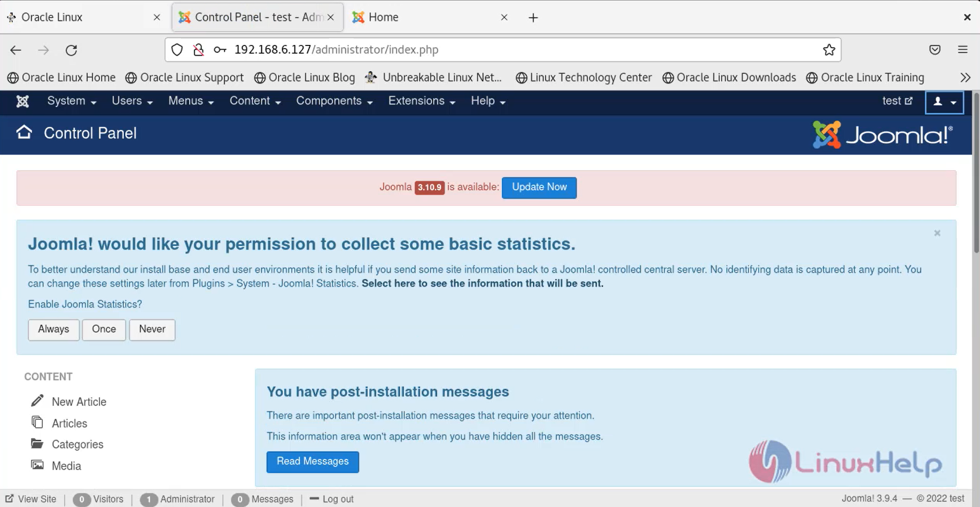Open the Firefox hamburger menu
This screenshot has width=980, height=507.
point(963,50)
